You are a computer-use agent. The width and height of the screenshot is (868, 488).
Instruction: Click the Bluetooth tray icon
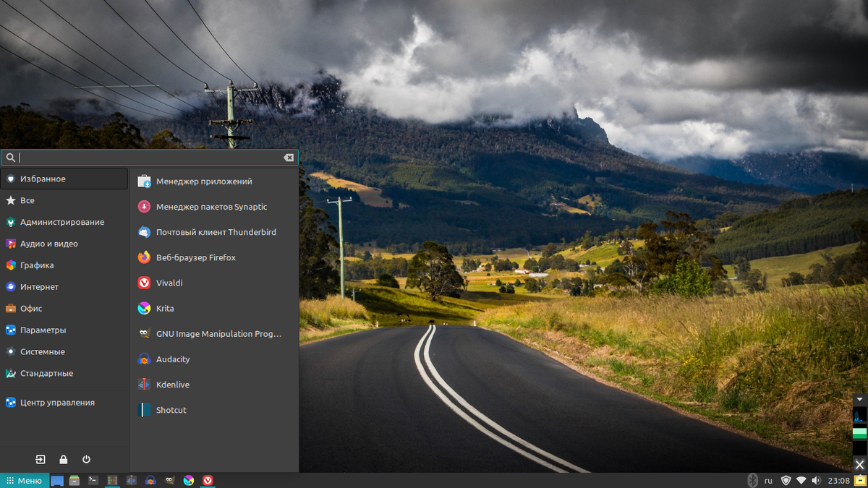point(752,480)
